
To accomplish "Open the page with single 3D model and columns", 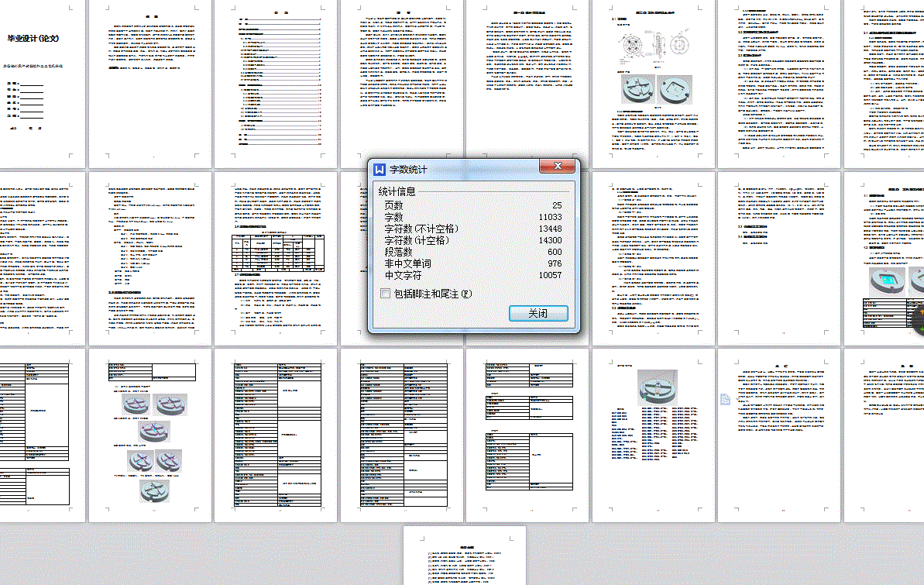I will [654, 435].
